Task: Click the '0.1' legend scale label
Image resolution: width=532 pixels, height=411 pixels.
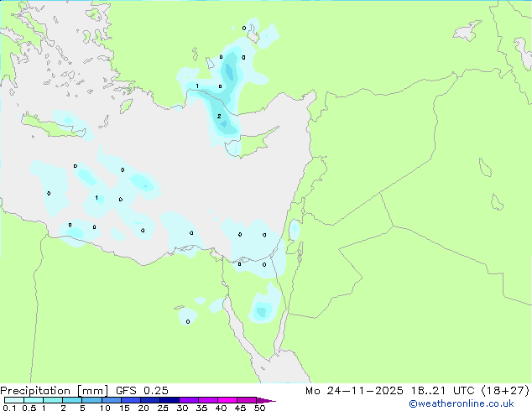Action: click(x=9, y=408)
